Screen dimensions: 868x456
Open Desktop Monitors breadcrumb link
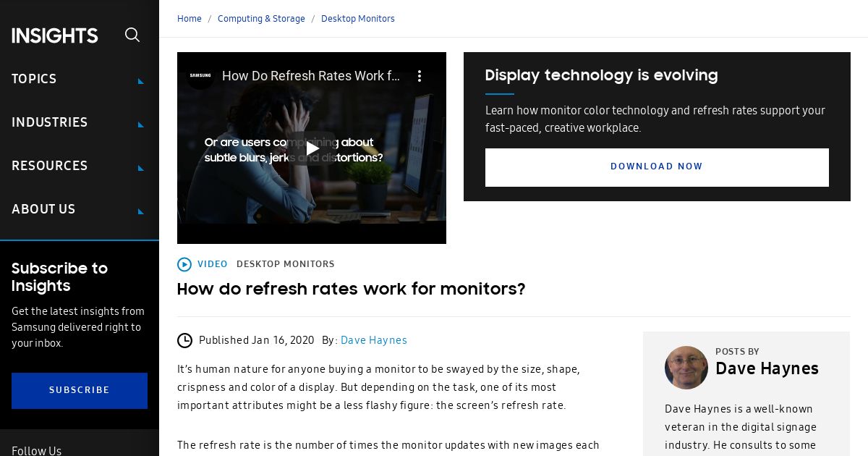pos(358,19)
